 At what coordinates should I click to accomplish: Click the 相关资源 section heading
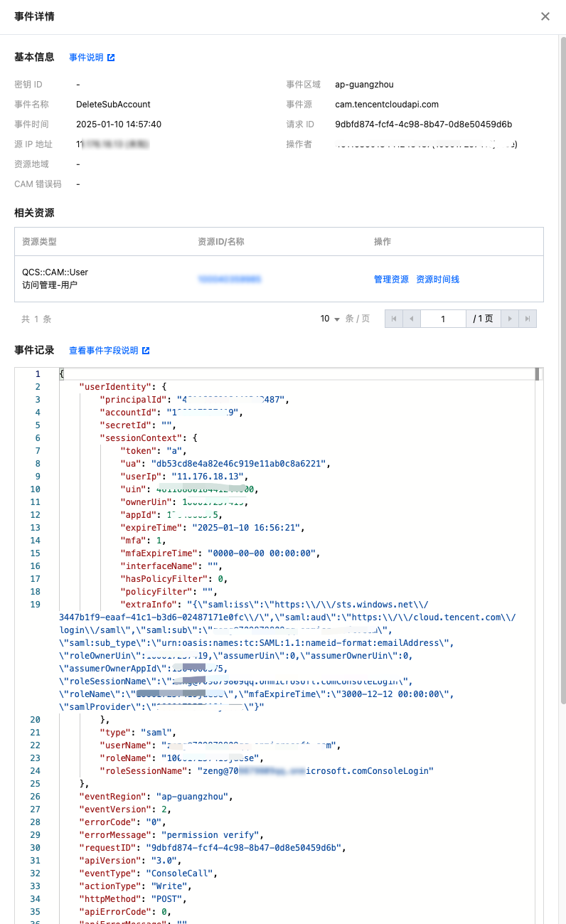point(34,213)
